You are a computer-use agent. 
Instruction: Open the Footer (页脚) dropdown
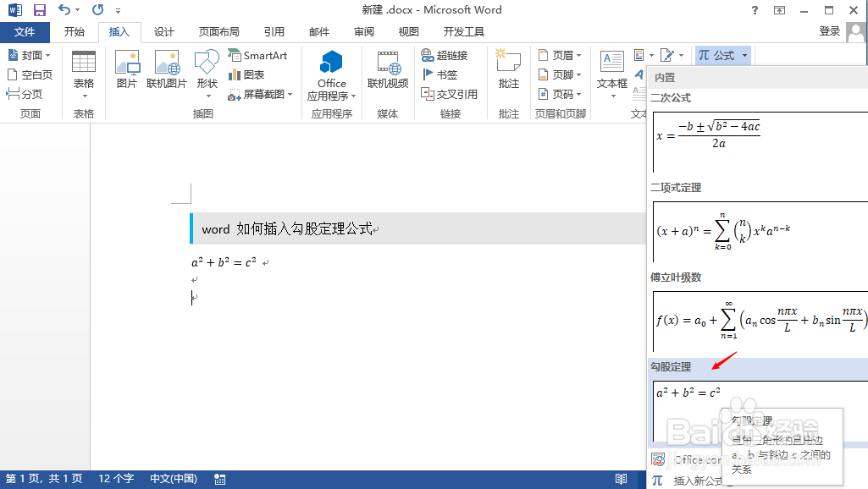(x=560, y=74)
